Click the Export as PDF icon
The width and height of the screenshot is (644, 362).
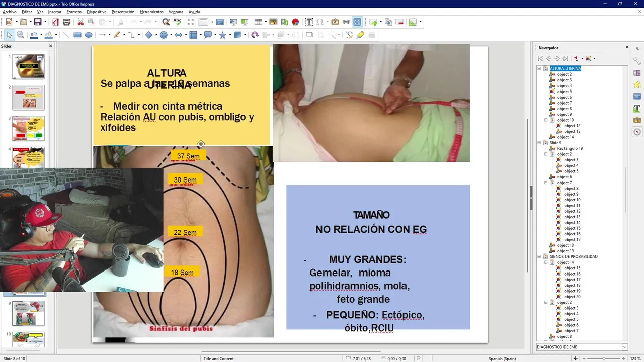[56, 22]
